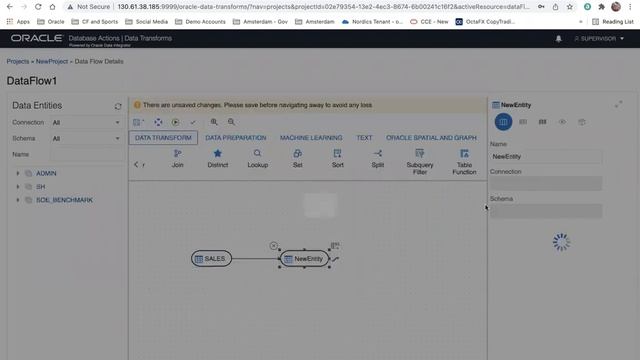Viewport: 640px width, 360px height.
Task: Open the General properties tab icon
Action: (x=503, y=122)
